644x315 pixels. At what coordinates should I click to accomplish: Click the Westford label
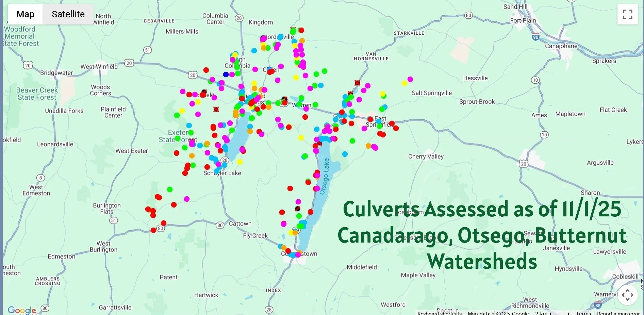point(393,305)
